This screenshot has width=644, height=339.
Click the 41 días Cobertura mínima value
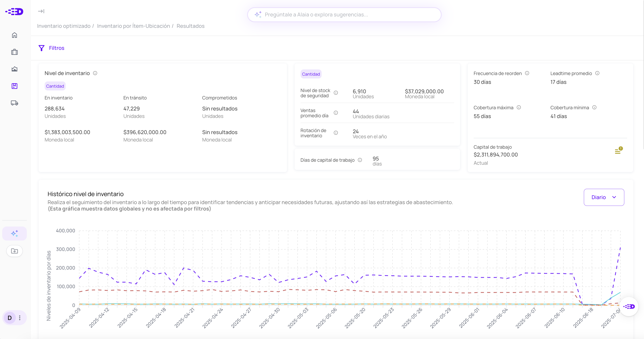coord(559,116)
